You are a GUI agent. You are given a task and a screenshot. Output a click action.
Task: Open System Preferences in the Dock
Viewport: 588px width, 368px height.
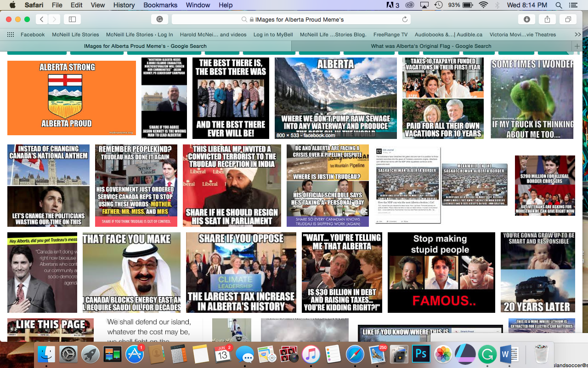68,354
